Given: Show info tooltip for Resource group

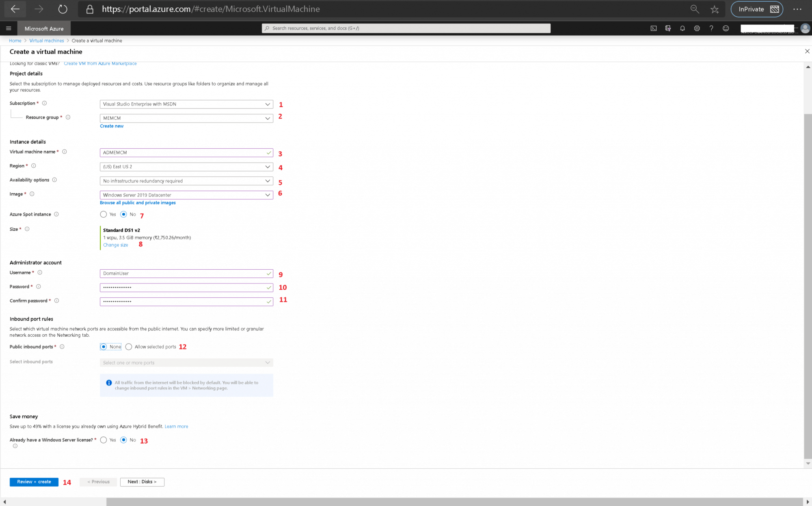Looking at the screenshot, I should tap(68, 117).
